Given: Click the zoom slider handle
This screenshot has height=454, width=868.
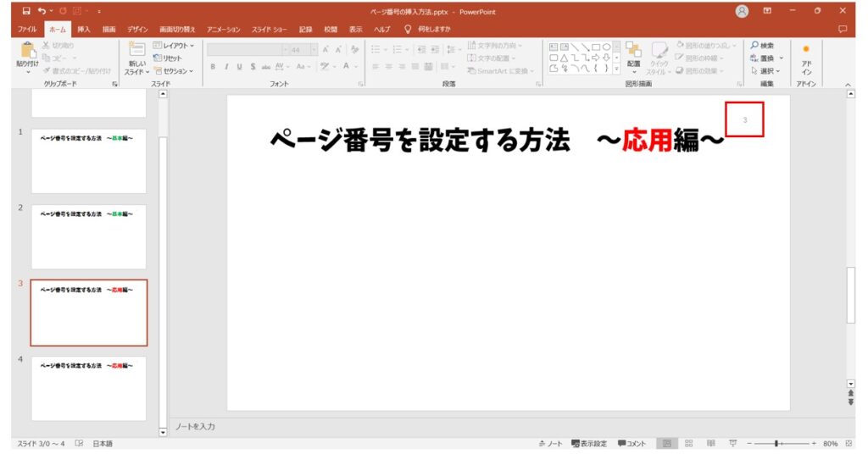Looking at the screenshot, I should coord(776,444).
